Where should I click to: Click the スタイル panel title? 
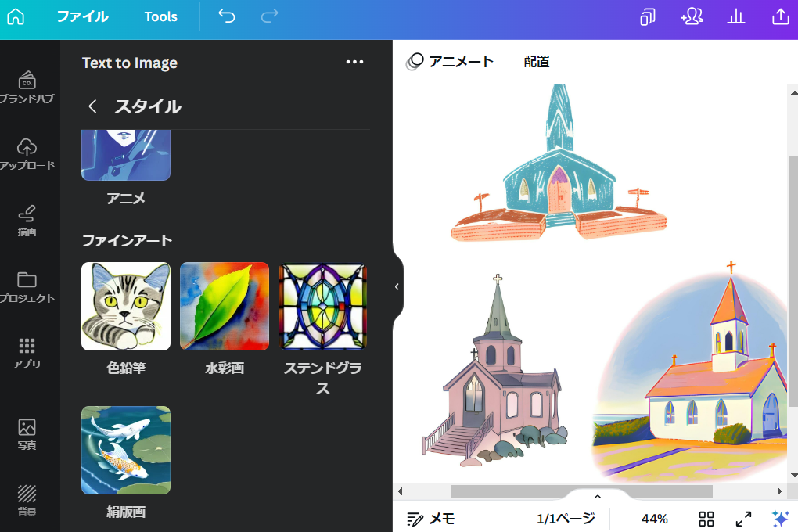[x=148, y=106]
